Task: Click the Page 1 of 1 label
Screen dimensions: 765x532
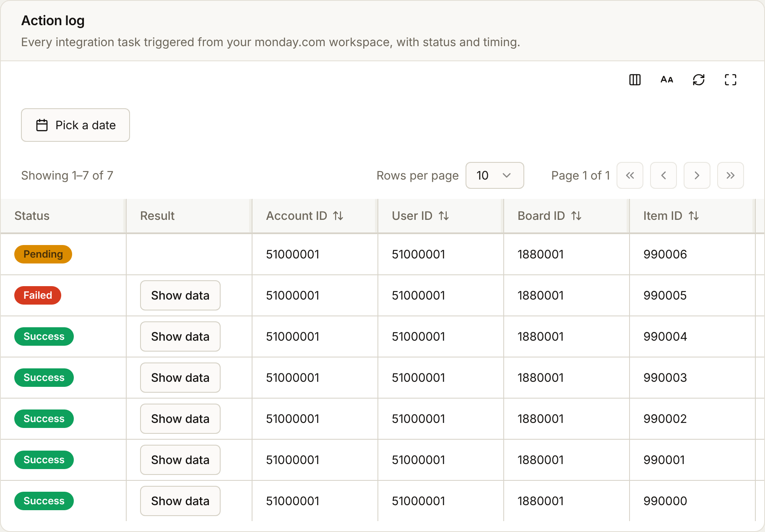Action: [x=580, y=175]
